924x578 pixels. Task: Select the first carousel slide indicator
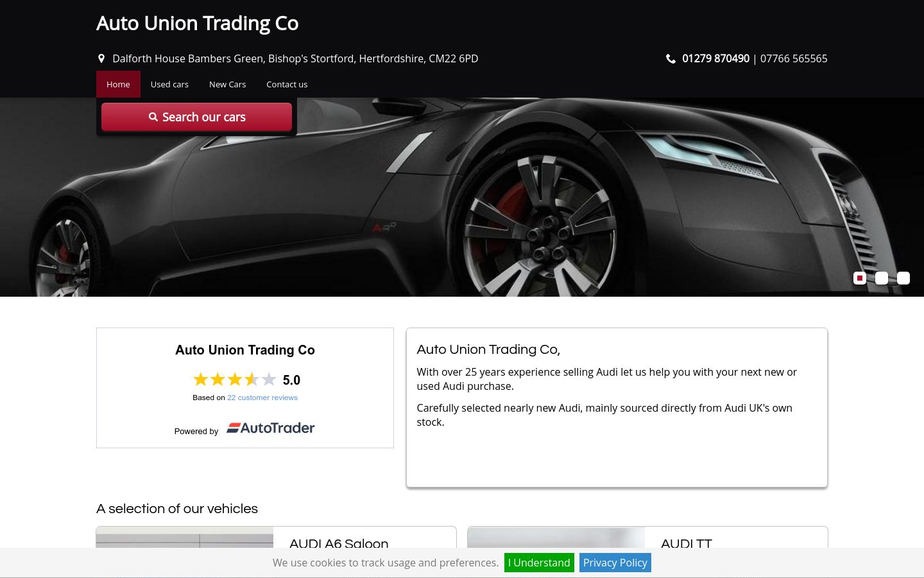860,278
